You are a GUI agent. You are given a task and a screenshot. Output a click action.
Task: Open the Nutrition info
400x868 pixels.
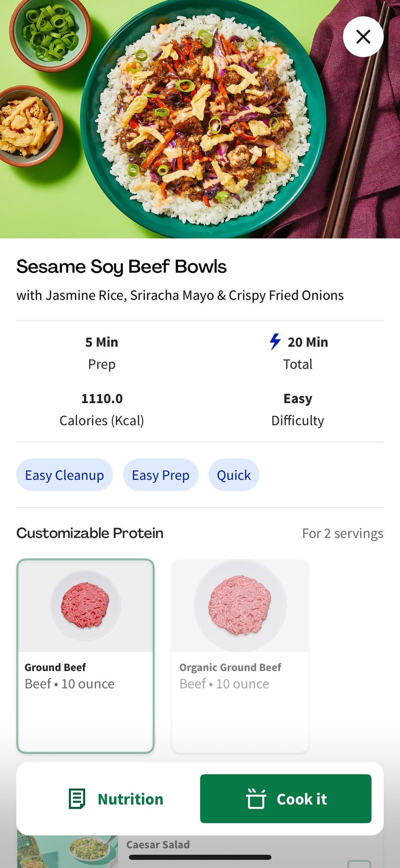click(116, 799)
